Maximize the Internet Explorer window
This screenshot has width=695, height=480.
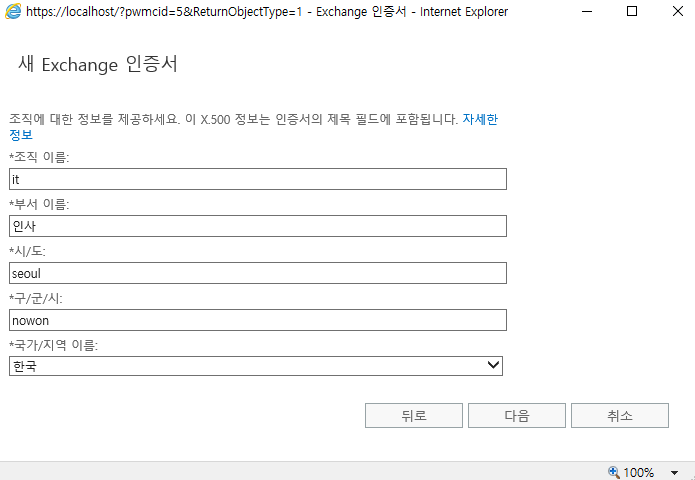[x=632, y=12]
